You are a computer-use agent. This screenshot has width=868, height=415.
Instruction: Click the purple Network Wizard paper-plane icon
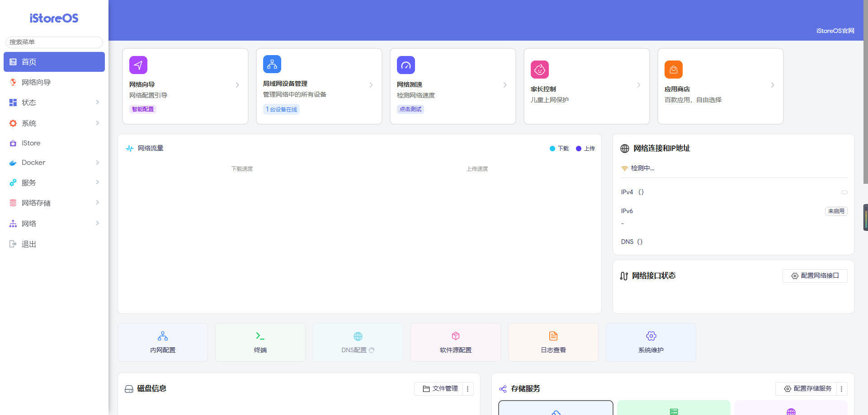click(138, 65)
